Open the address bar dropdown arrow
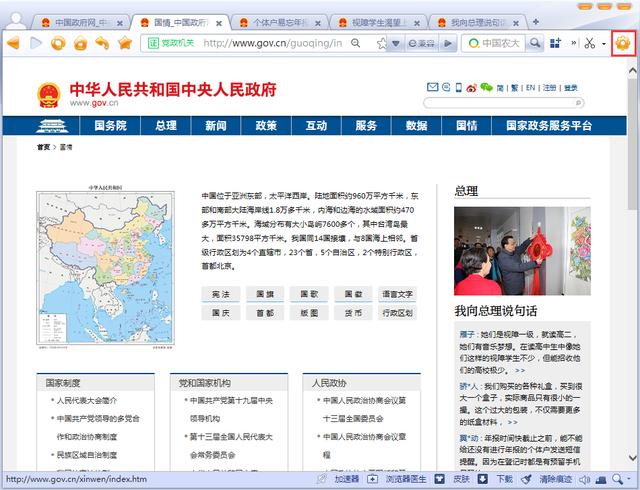This screenshot has width=640, height=490. (396, 43)
